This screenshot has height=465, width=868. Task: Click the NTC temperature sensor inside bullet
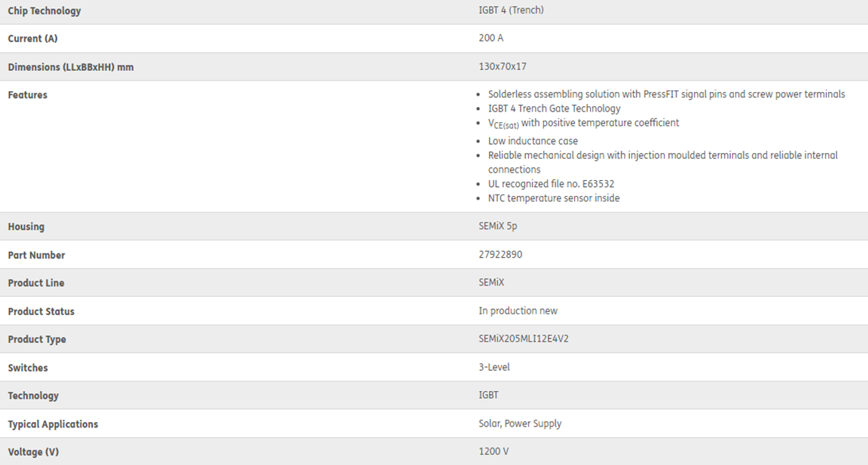(x=554, y=198)
